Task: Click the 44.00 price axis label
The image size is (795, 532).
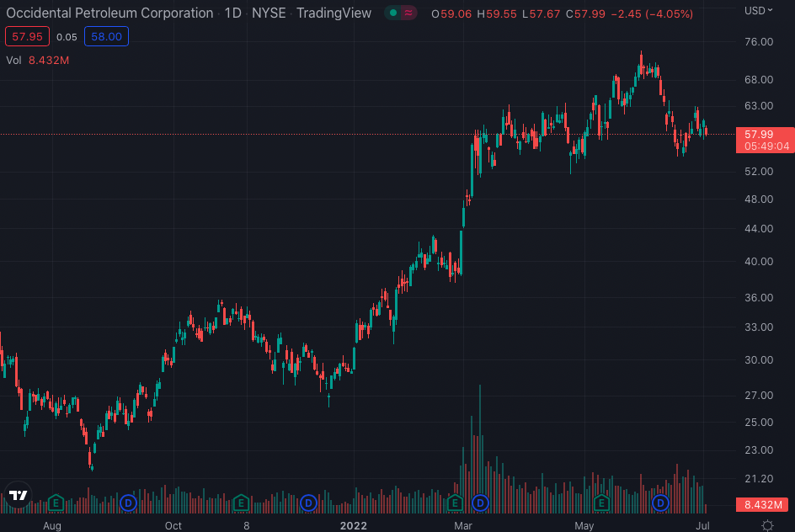Action: click(759, 228)
